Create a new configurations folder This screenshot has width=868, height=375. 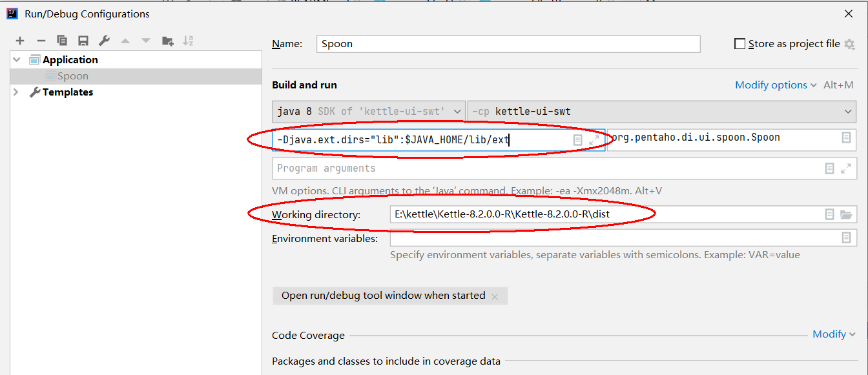click(x=167, y=40)
